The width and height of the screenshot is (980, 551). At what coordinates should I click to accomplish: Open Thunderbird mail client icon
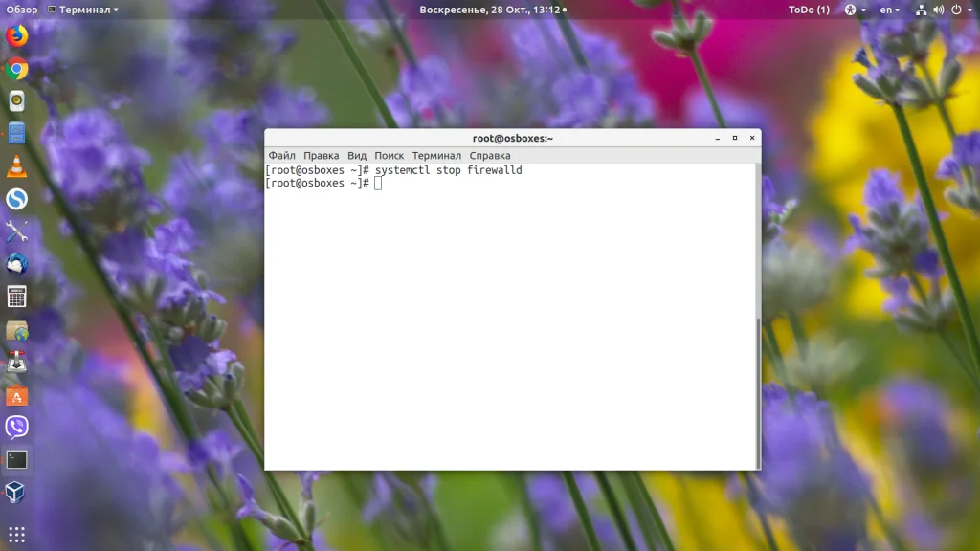[x=17, y=264]
